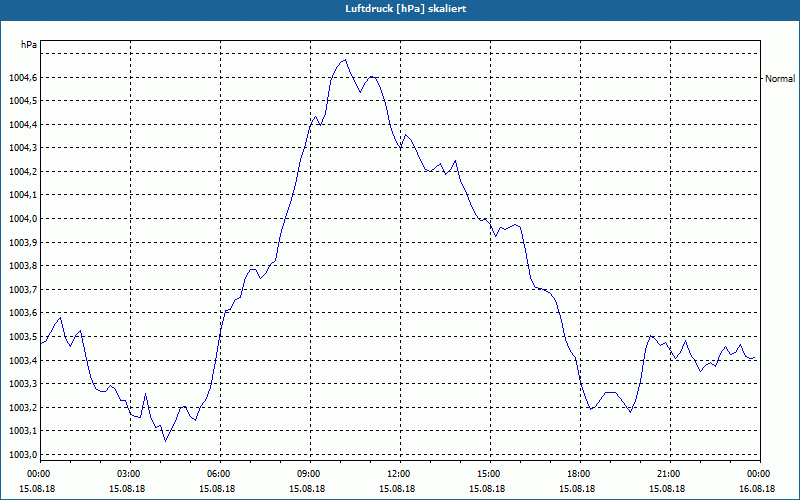Click y-axis value 1003,6
The image size is (800, 500).
[23, 313]
